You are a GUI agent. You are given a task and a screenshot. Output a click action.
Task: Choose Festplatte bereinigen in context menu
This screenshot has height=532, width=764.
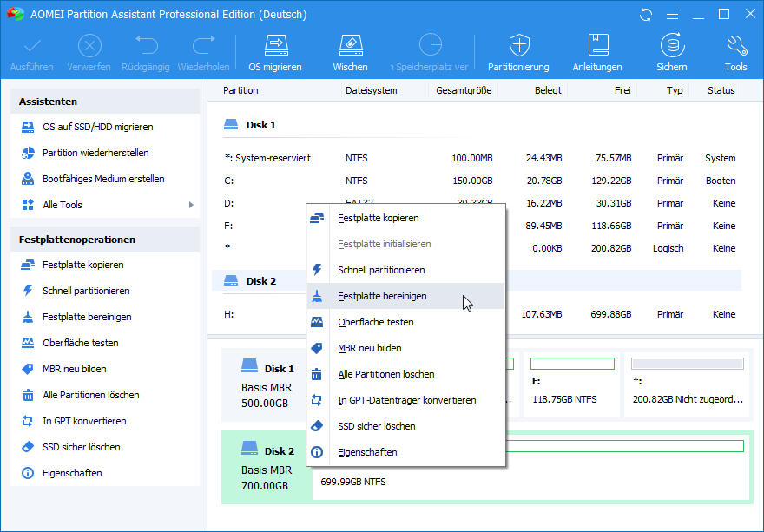coord(382,296)
